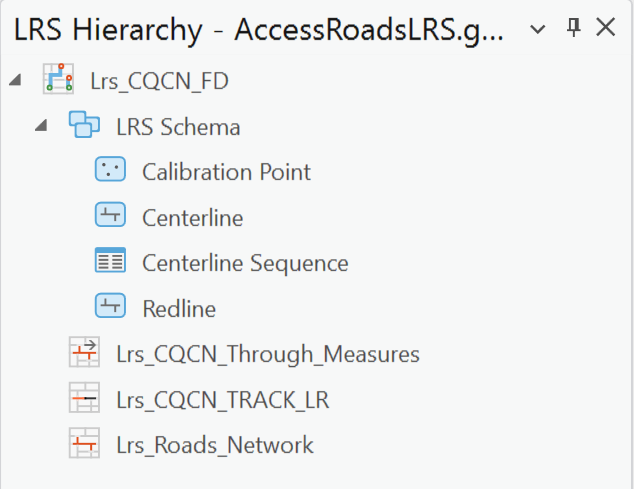The height and width of the screenshot is (489, 634).
Task: Select the Redline label
Action: point(179,308)
